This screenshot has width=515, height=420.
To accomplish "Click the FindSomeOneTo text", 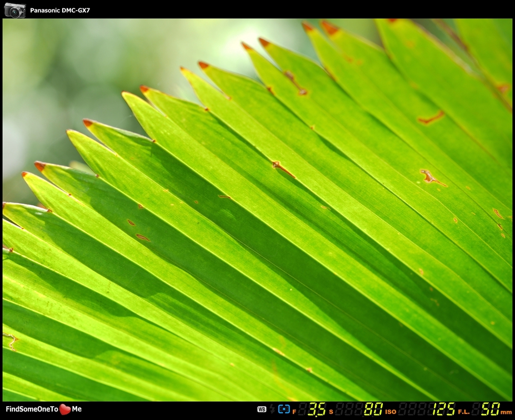I will pos(32,409).
